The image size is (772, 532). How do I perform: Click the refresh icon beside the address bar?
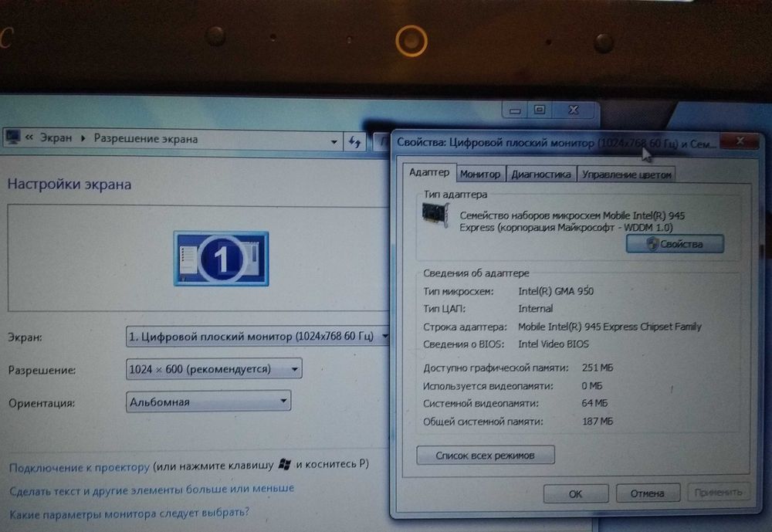tap(354, 142)
